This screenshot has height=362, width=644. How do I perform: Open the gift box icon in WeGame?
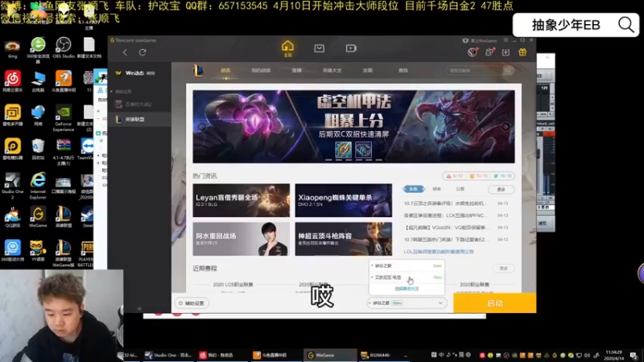pyautogui.click(x=522, y=52)
